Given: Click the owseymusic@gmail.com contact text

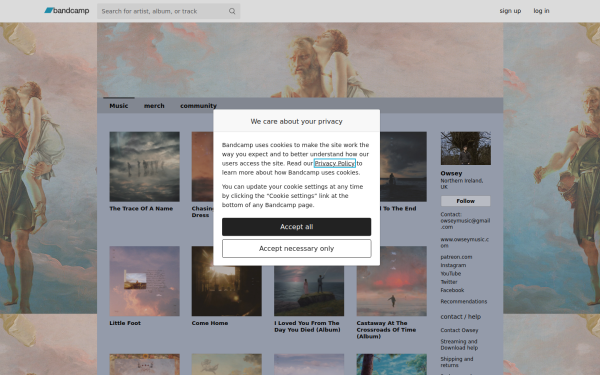Looking at the screenshot, I should (x=465, y=224).
